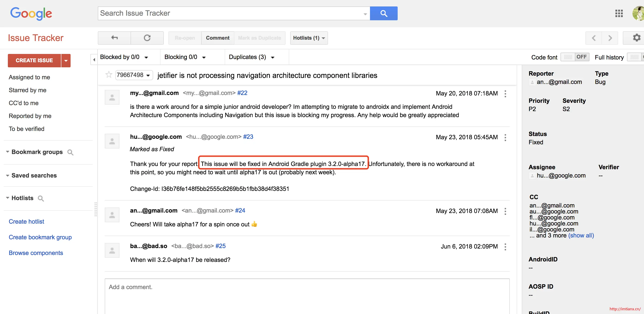Image resolution: width=644 pixels, height=314 pixels.
Task: Search hotlists with the magnifier icon
Action: tap(41, 198)
